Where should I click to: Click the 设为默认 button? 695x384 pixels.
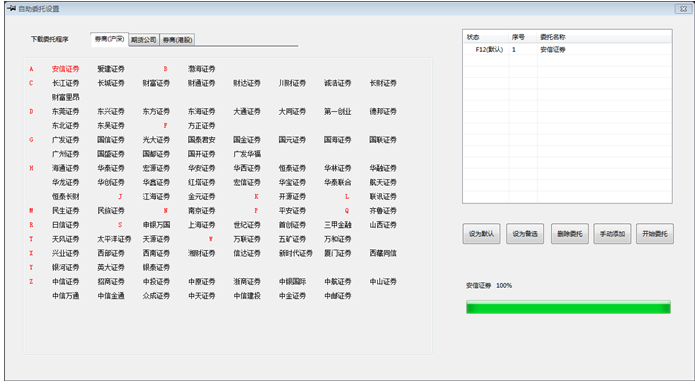481,234
